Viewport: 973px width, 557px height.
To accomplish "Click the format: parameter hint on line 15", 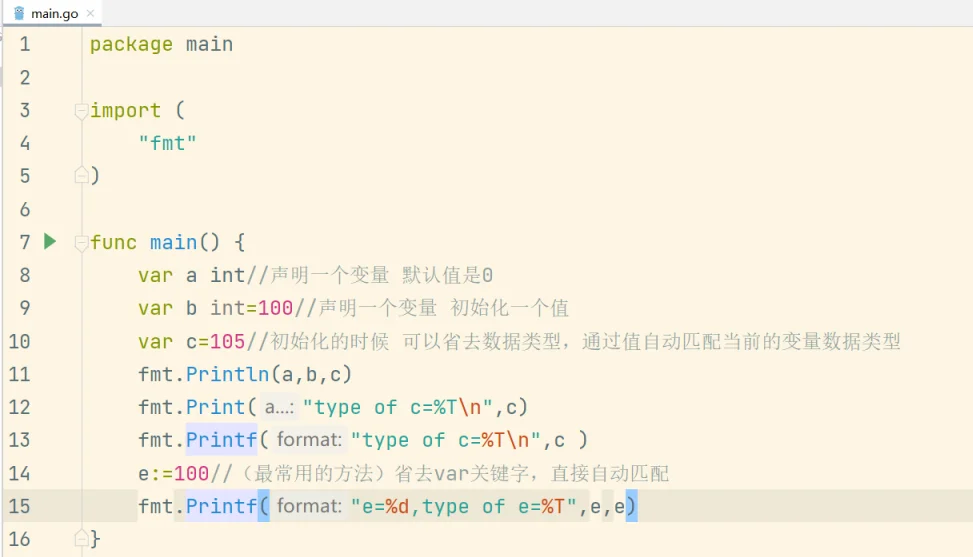I will (x=309, y=506).
